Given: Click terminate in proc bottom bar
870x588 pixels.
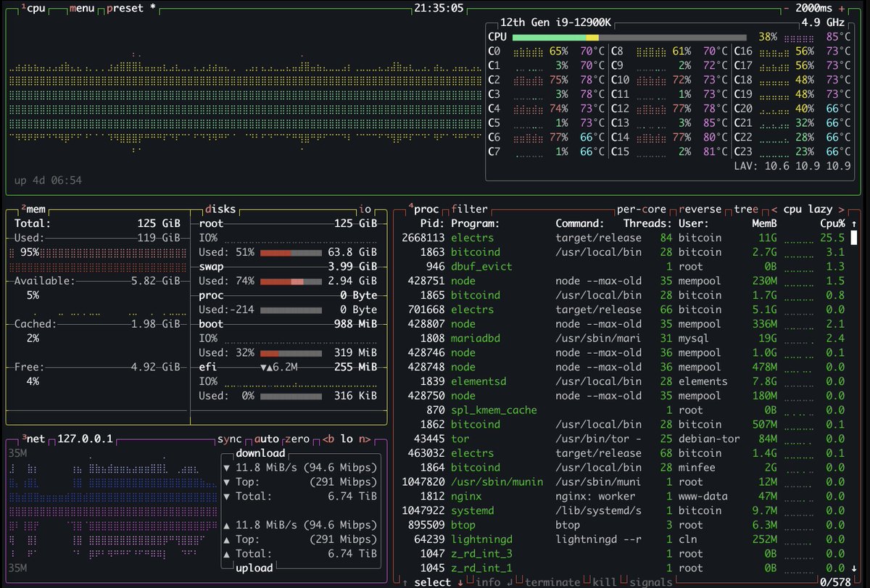Looking at the screenshot, I should 552,581.
